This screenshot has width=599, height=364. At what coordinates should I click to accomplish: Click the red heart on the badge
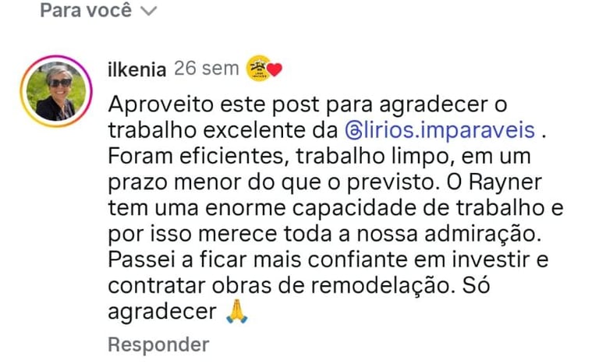[274, 70]
